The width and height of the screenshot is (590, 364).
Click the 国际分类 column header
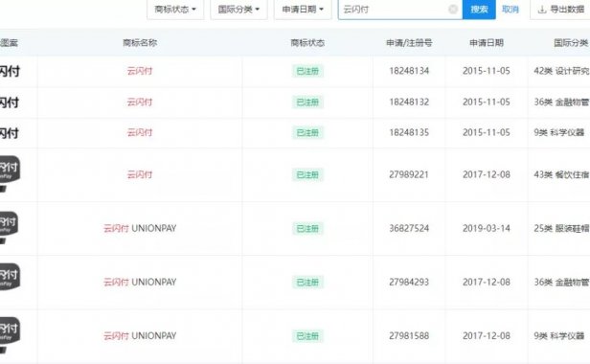[571, 42]
